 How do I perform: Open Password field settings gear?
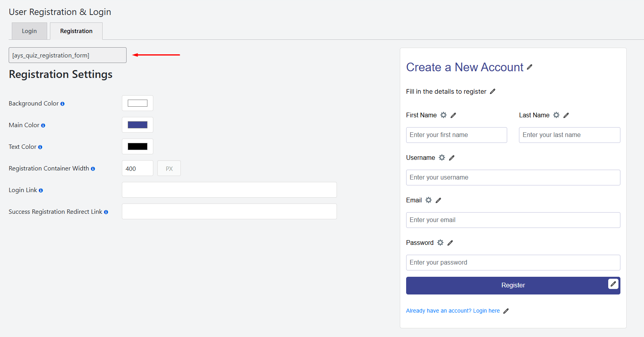pyautogui.click(x=440, y=243)
